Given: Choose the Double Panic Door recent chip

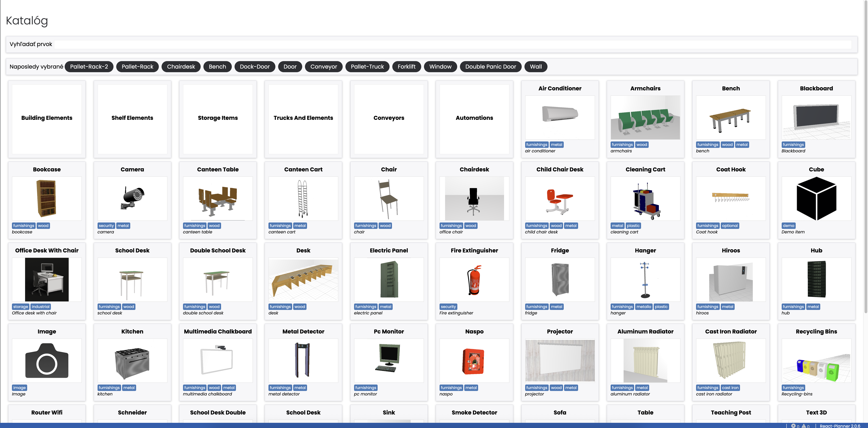Looking at the screenshot, I should pos(490,66).
